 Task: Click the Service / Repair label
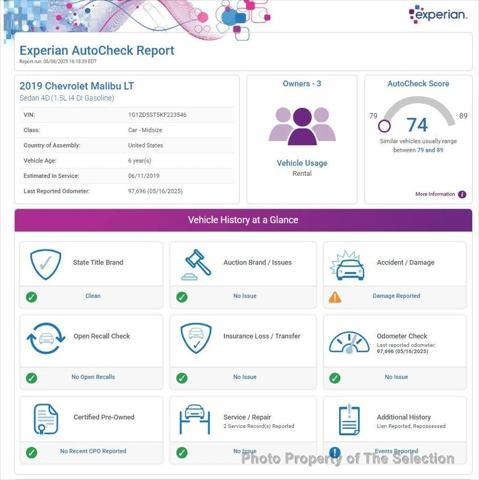click(247, 417)
